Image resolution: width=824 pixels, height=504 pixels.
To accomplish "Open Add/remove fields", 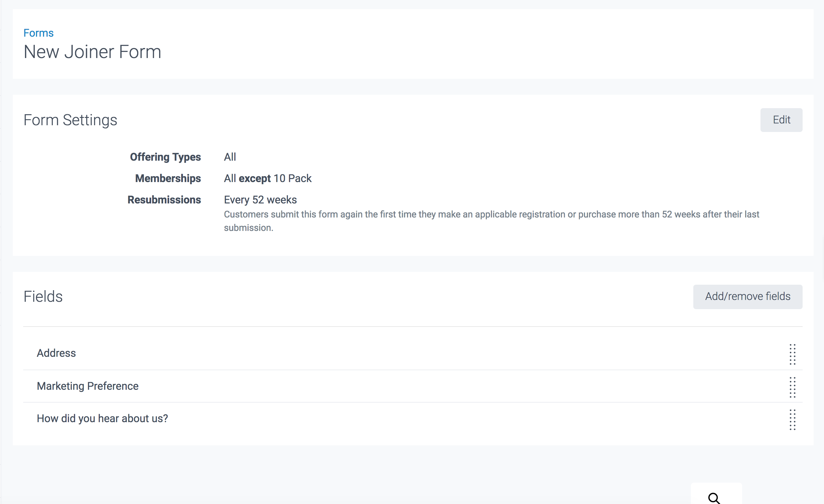I will (747, 297).
